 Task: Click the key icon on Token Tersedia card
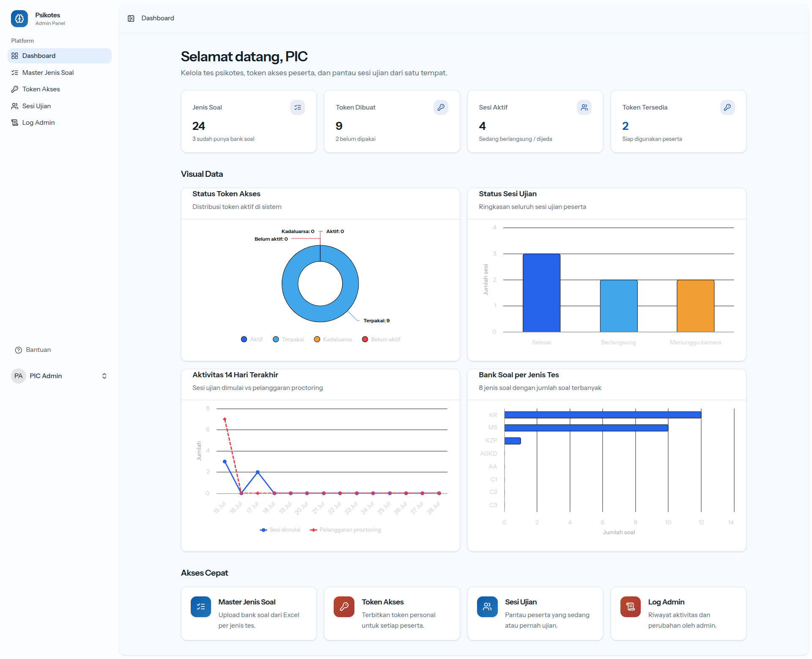727,107
